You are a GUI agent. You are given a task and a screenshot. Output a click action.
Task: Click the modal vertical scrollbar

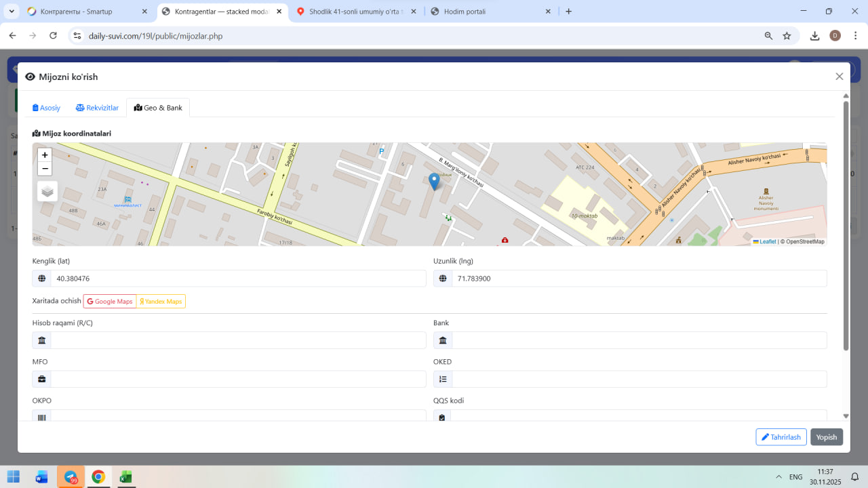(x=846, y=224)
